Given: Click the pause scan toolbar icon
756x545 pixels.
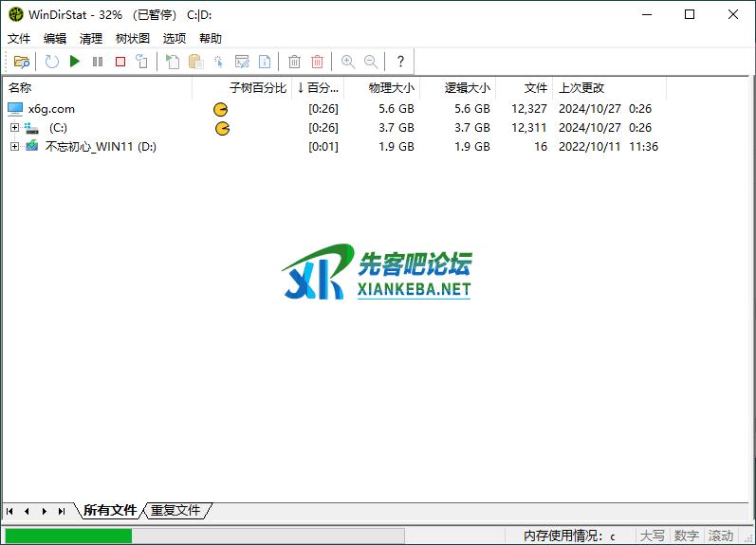Looking at the screenshot, I should [98, 62].
